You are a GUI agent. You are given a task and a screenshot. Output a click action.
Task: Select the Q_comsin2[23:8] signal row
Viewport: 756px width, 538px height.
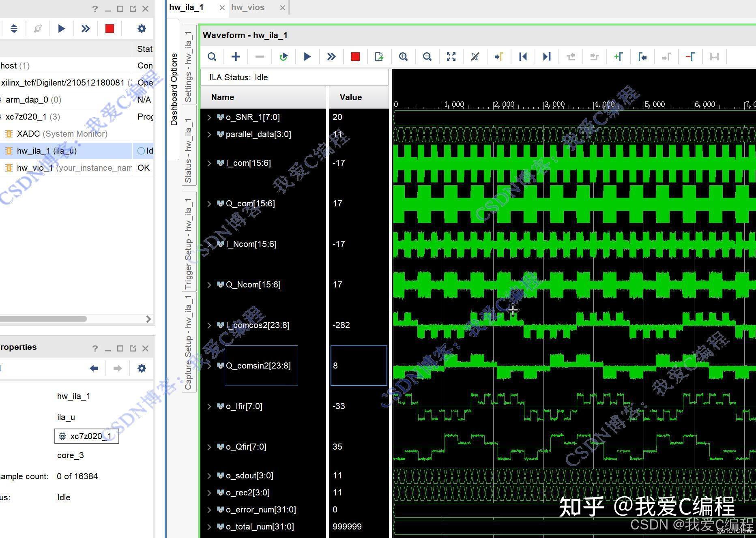[x=258, y=366]
